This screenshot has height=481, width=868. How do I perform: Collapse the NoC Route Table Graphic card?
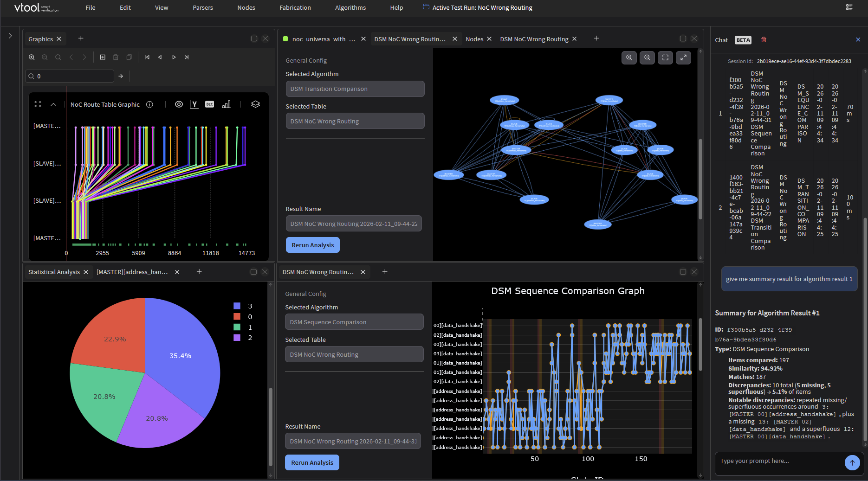click(53, 104)
